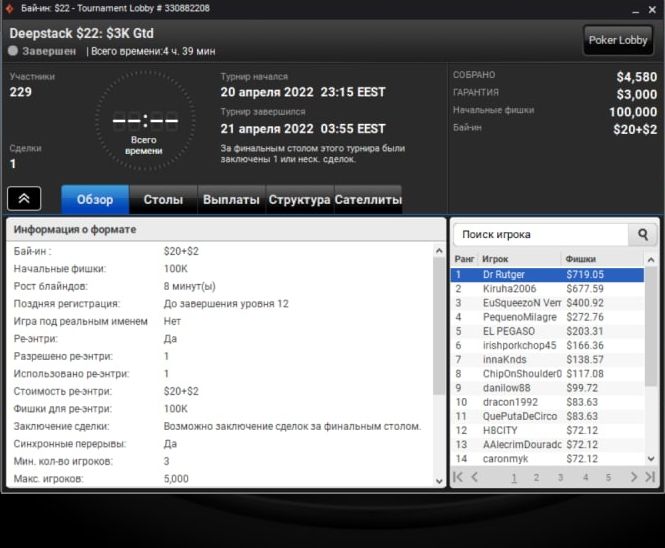The height and width of the screenshot is (548, 665).
Task: Click format info scrollbar thumb
Action: pos(439,326)
